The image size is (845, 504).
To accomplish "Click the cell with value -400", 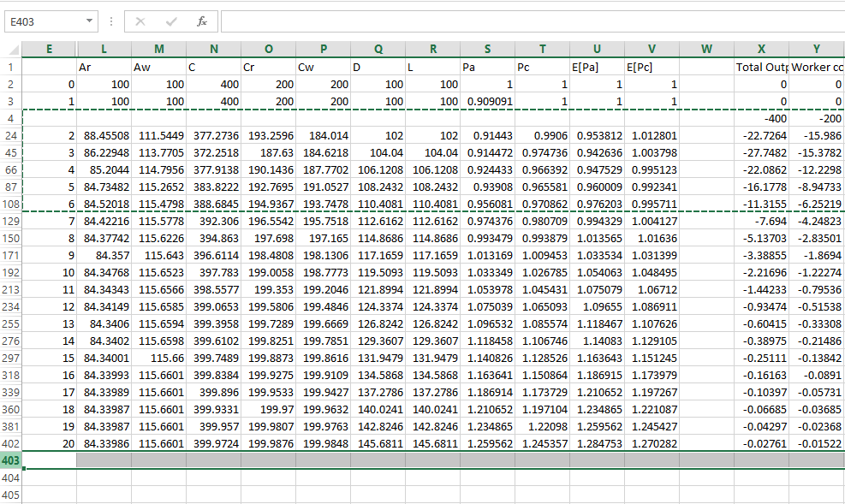I will (761, 118).
